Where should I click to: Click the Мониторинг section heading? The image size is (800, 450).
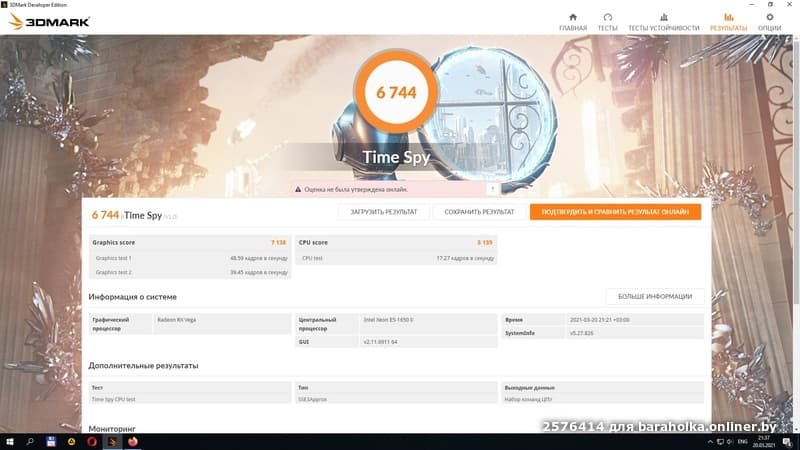tap(112, 429)
